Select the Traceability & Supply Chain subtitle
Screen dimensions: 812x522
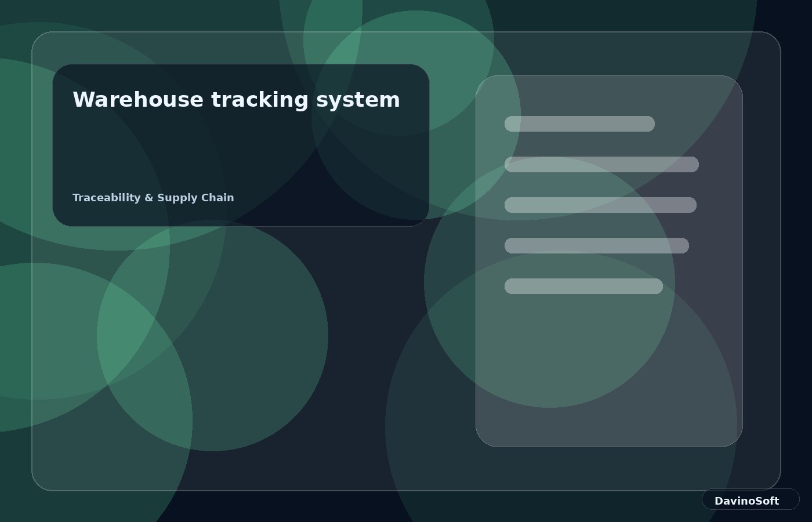pyautogui.click(x=153, y=198)
